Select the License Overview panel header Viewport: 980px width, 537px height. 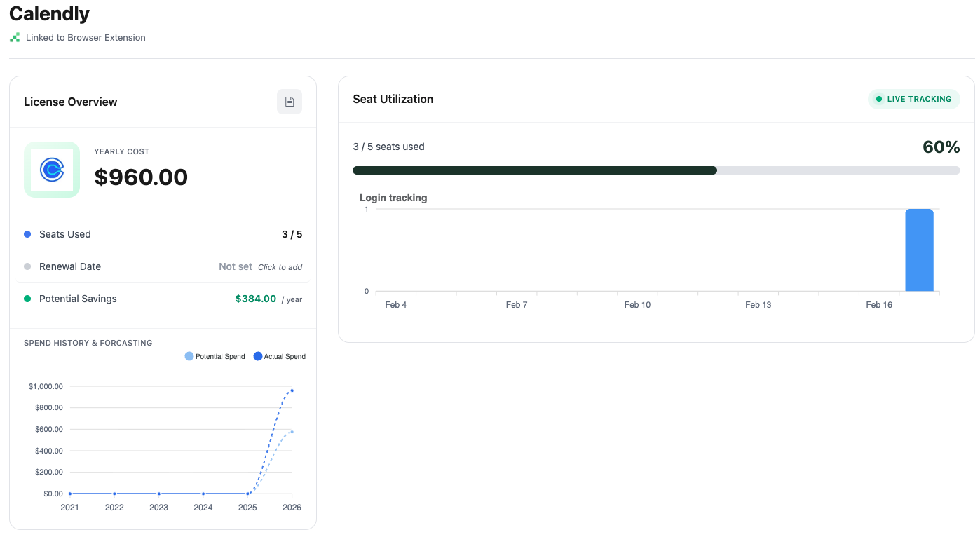[71, 102]
